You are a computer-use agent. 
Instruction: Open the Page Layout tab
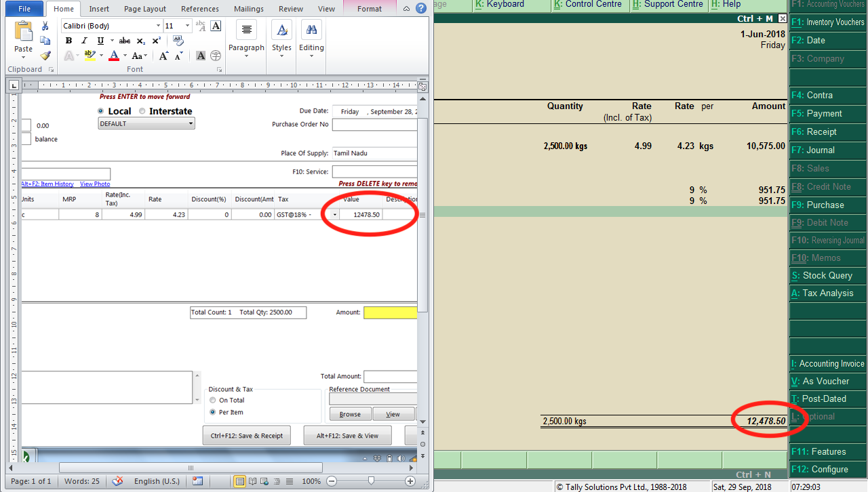(145, 9)
